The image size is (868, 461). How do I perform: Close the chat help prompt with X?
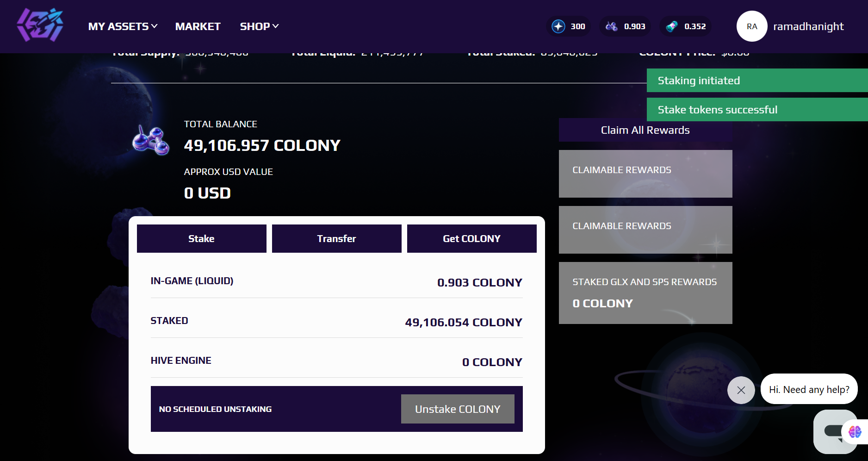click(741, 390)
